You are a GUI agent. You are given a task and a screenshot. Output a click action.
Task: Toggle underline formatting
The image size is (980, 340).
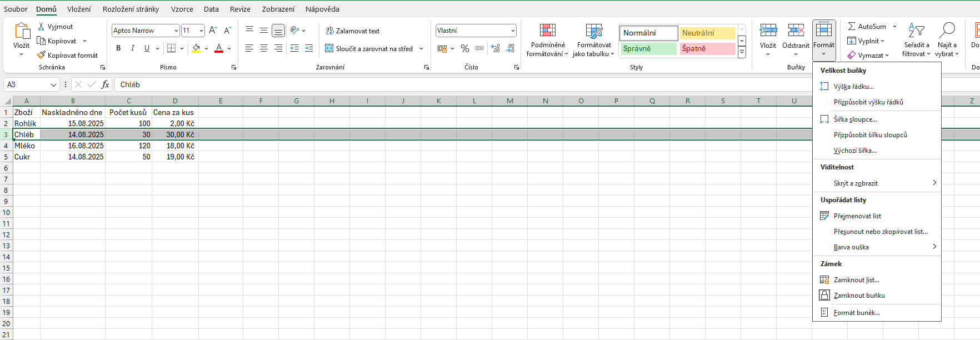[147, 48]
